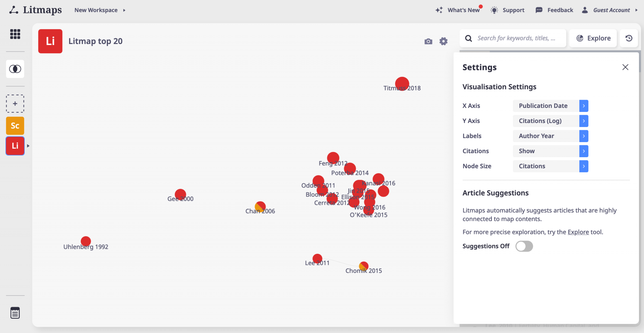Click the add new map icon
Viewport: 644px width, 333px height.
click(15, 103)
